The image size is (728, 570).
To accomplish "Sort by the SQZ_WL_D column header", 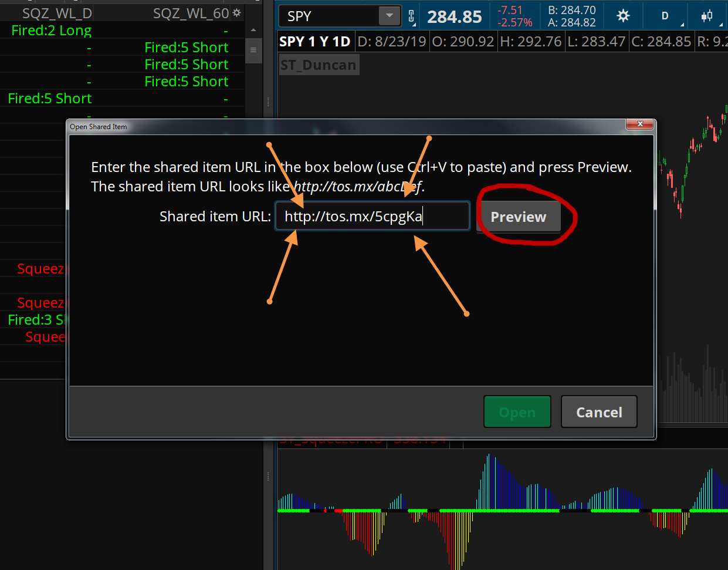I will click(x=57, y=14).
